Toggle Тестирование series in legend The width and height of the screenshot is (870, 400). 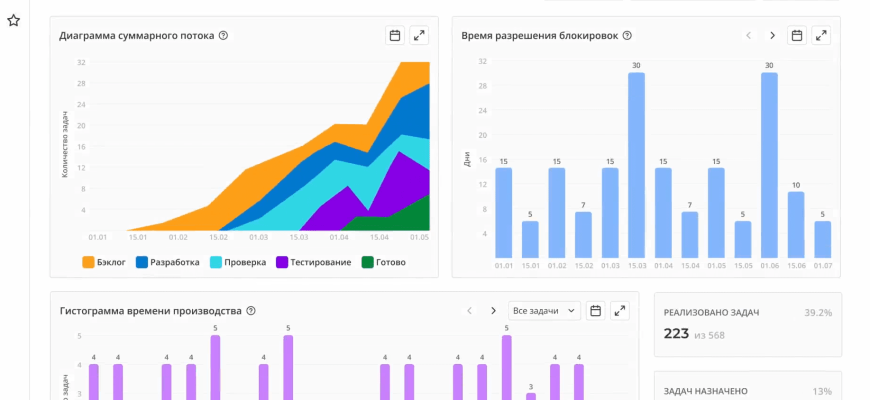tap(313, 262)
